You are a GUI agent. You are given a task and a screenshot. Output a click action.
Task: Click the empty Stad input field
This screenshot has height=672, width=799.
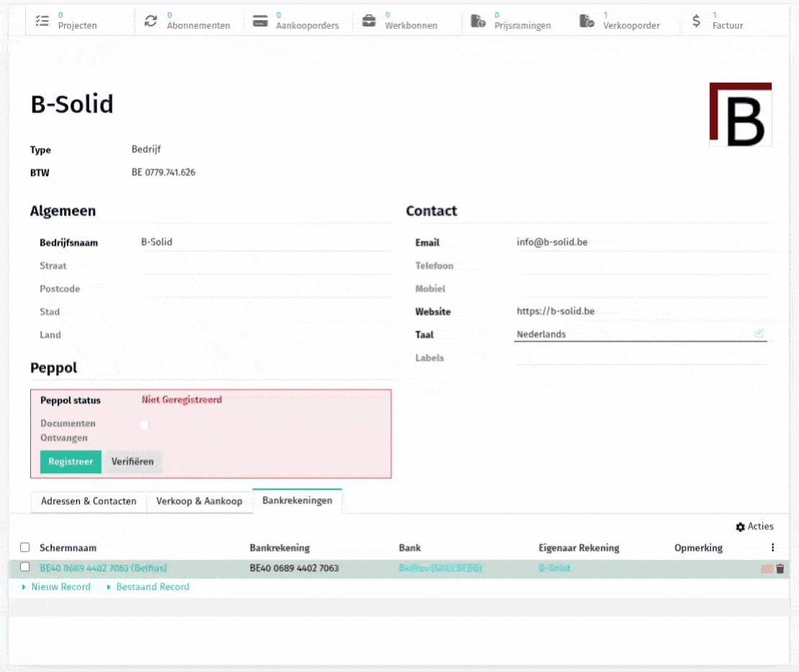(266, 312)
